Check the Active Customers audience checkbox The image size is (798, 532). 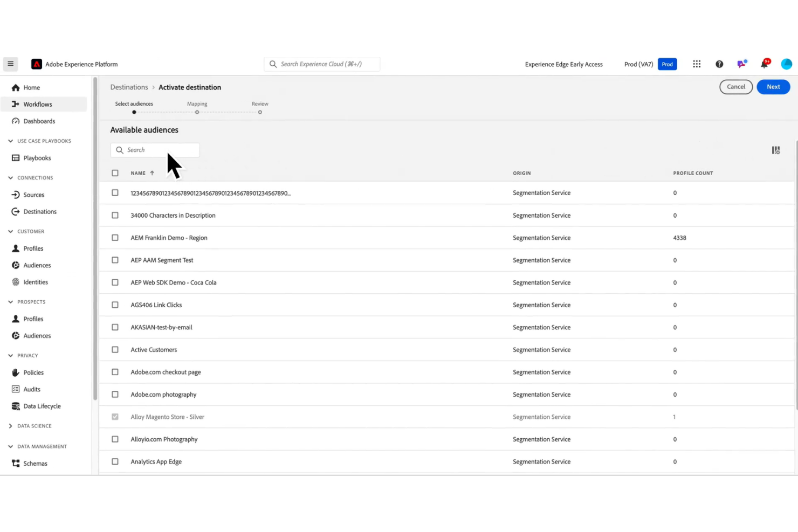point(115,349)
